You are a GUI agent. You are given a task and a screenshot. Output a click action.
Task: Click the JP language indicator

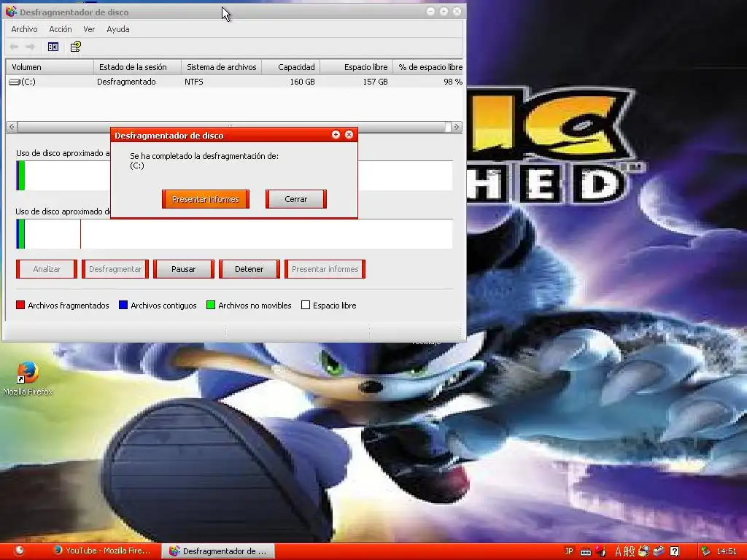tap(569, 551)
